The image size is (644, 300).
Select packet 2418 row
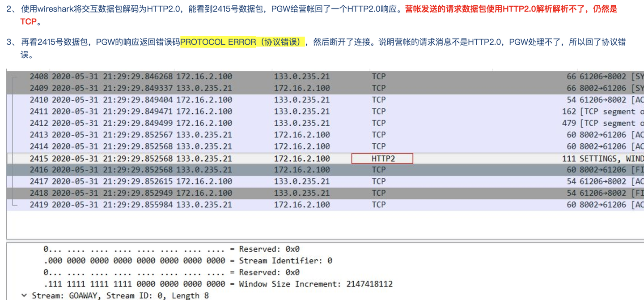326,193
